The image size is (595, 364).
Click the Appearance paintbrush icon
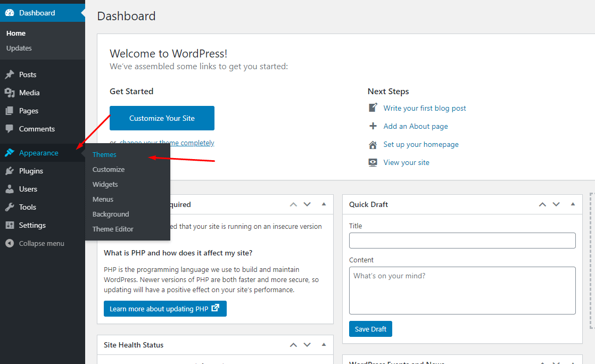coord(10,153)
